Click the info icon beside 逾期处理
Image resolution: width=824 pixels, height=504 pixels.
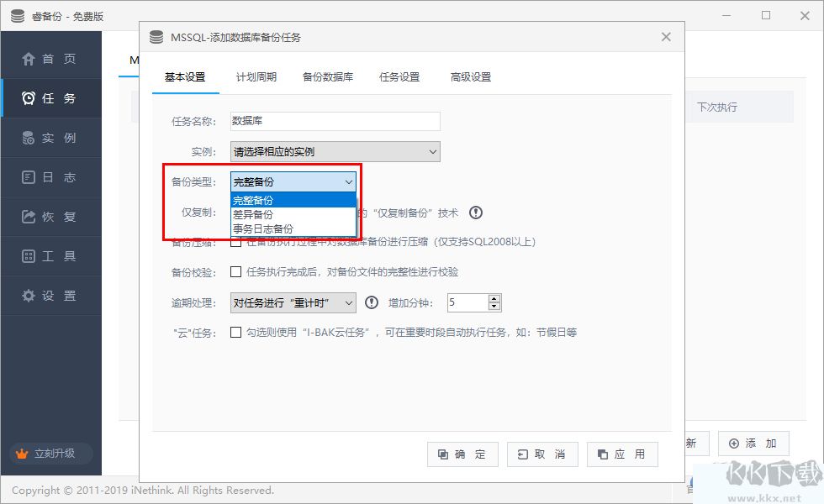(x=372, y=302)
